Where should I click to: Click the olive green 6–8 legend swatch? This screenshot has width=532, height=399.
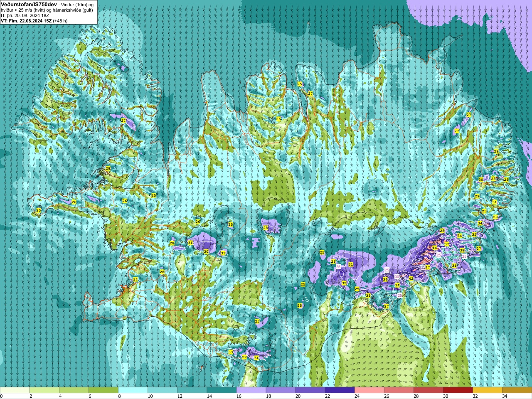coord(103,390)
